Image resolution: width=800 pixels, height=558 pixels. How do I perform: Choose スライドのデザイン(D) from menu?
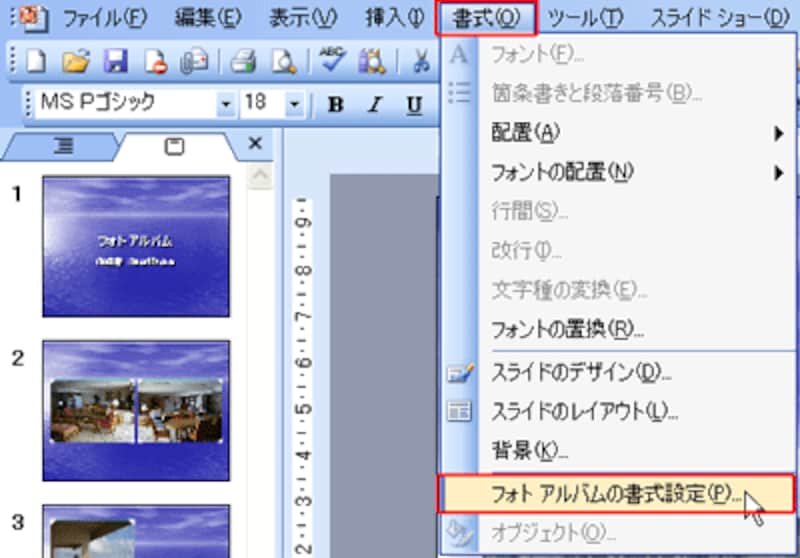tap(580, 373)
